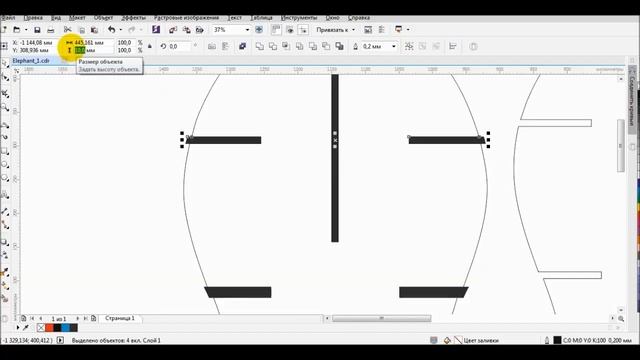The height and width of the screenshot is (360, 640).
Task: Click the Align and distribute icon
Action: point(453,47)
